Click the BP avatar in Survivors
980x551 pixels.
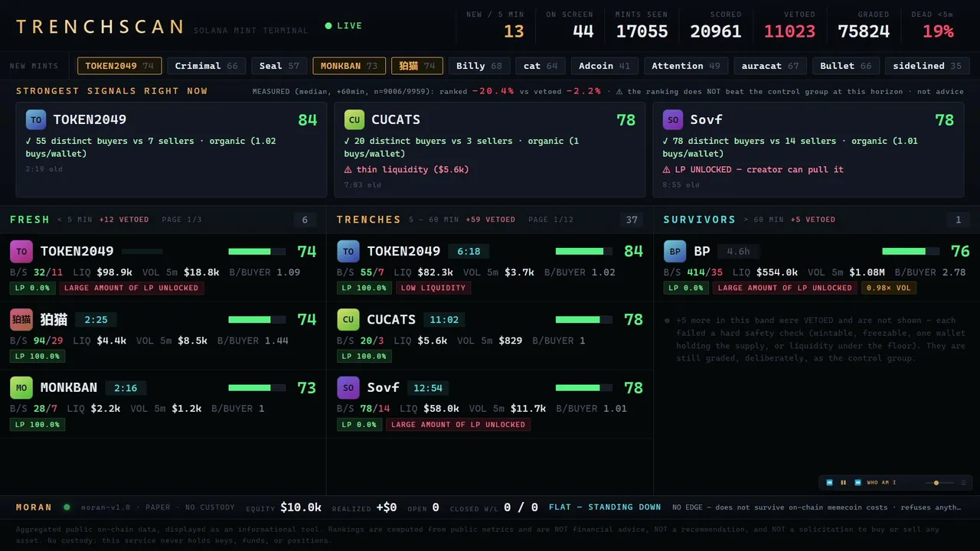pos(675,251)
